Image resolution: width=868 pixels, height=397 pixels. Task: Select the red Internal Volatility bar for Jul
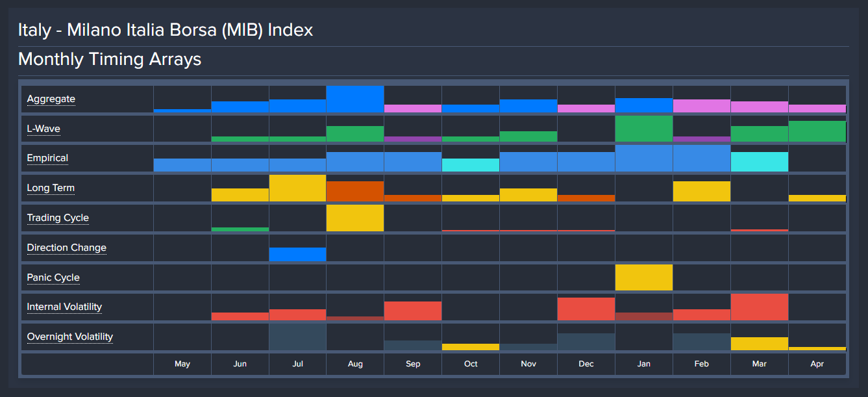click(297, 314)
